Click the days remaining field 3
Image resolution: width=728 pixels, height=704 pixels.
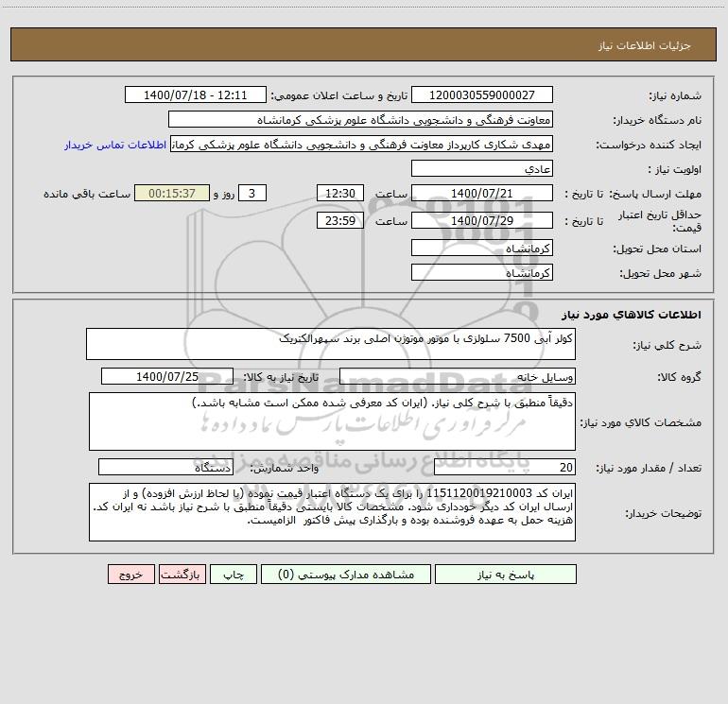(x=252, y=193)
